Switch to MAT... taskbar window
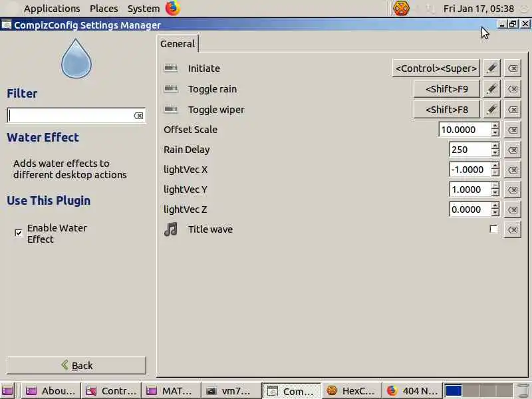Viewport: 532px width, 399px height. click(172, 391)
